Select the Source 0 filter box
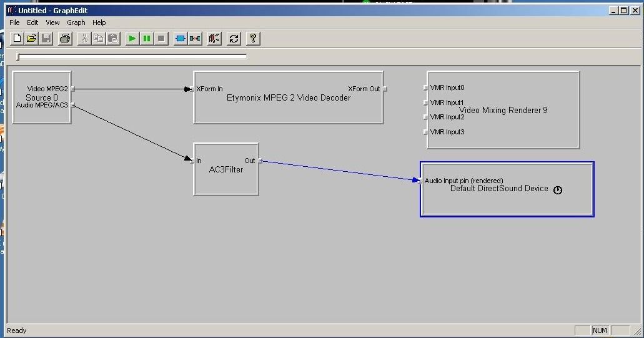 (41, 97)
